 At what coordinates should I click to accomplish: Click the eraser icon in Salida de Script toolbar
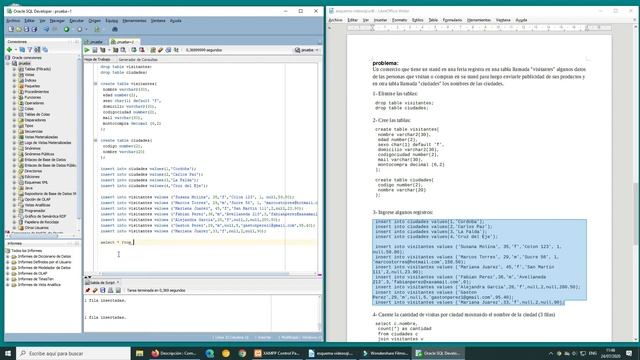click(95, 290)
